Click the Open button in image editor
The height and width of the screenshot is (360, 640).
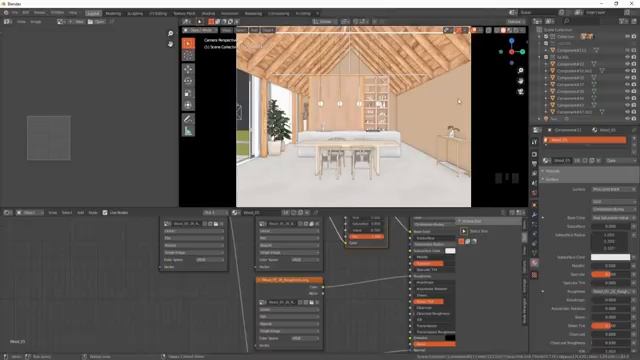(x=97, y=22)
